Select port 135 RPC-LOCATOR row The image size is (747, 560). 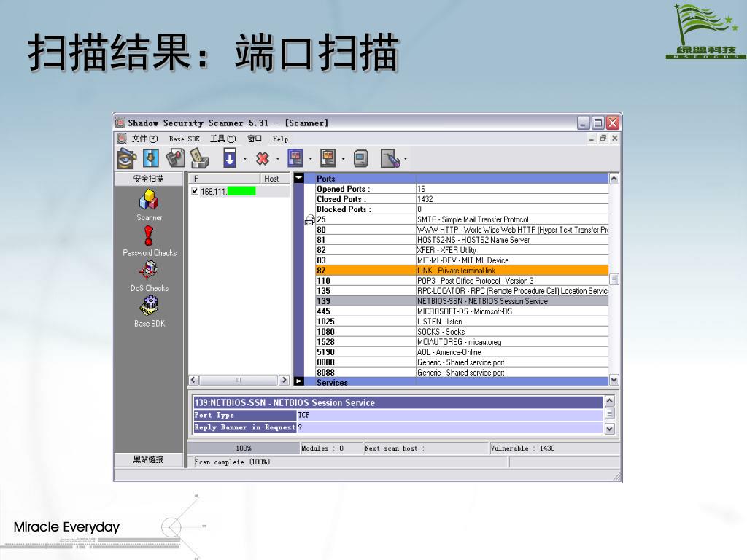(462, 291)
